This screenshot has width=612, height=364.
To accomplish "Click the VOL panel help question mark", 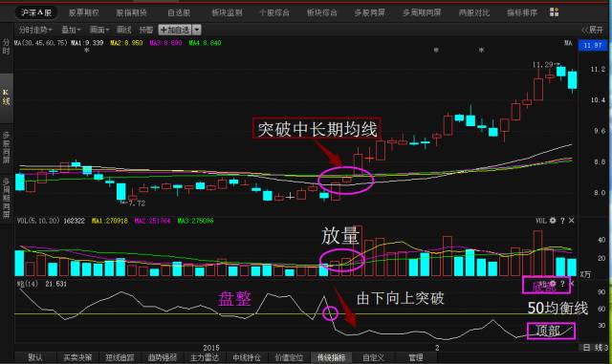I will (x=562, y=221).
